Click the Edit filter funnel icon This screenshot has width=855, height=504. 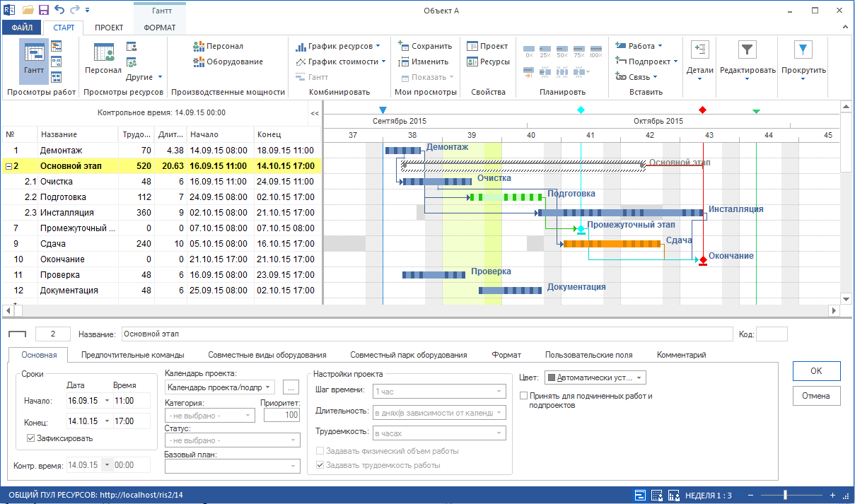[x=747, y=49]
